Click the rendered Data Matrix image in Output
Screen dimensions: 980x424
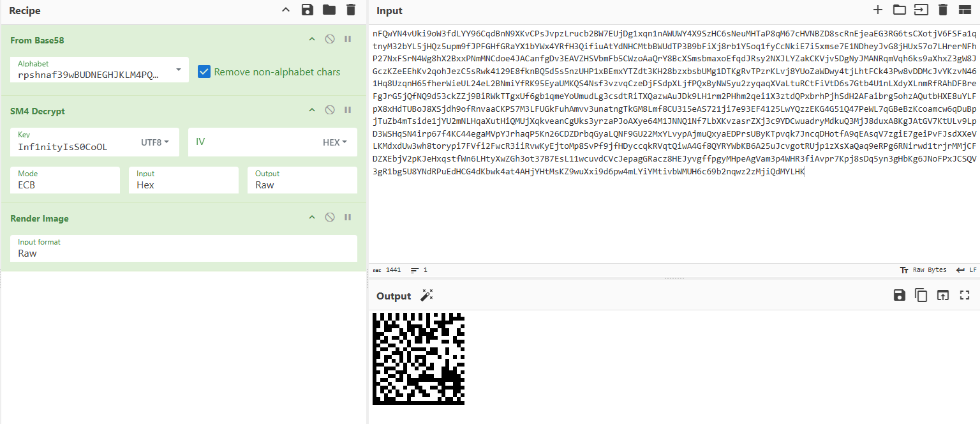[419, 358]
